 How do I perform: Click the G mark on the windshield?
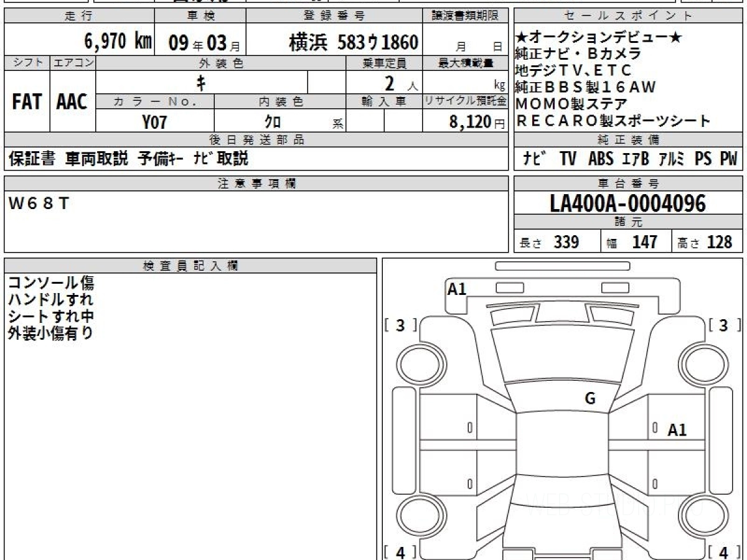click(x=590, y=399)
